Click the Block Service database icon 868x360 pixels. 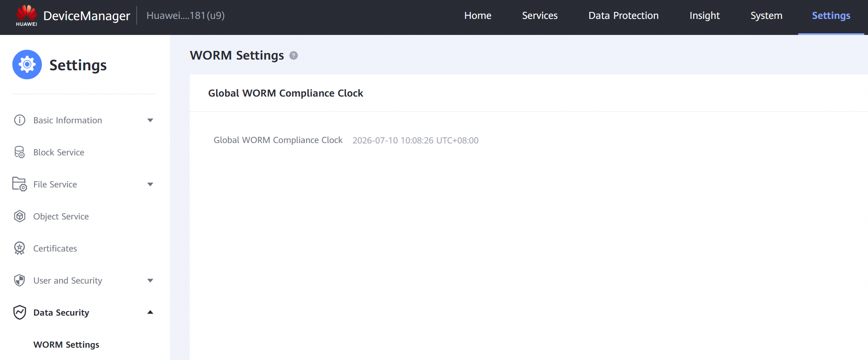tap(20, 152)
